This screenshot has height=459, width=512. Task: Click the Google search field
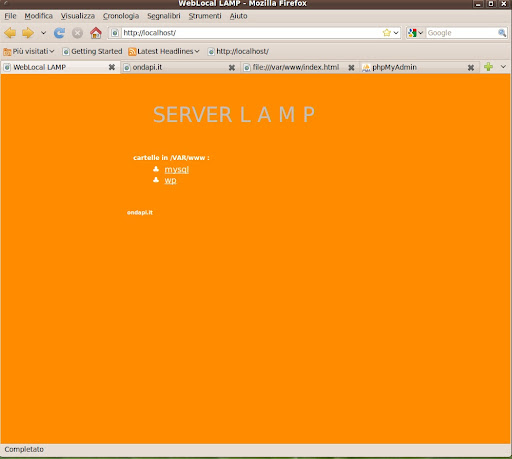(461, 33)
